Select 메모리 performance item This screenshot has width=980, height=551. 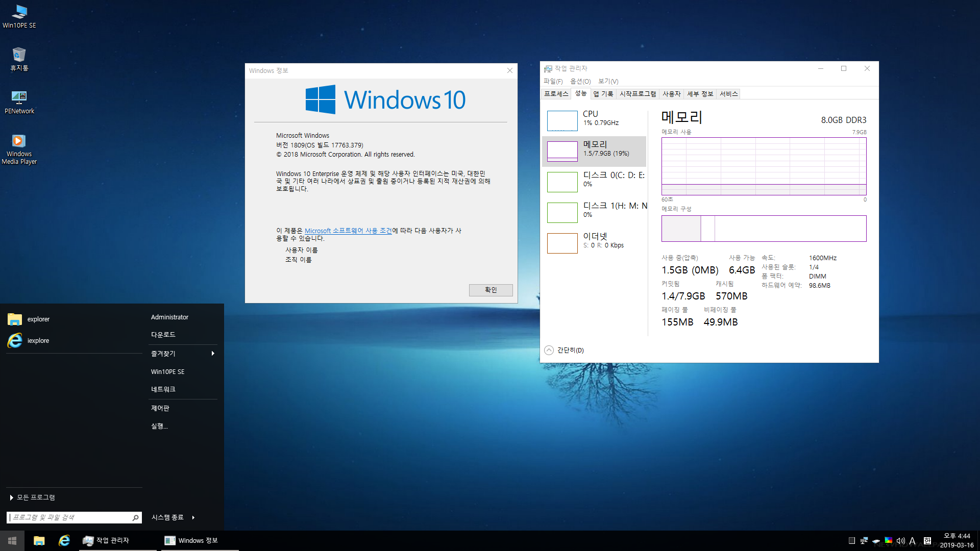[x=594, y=151]
